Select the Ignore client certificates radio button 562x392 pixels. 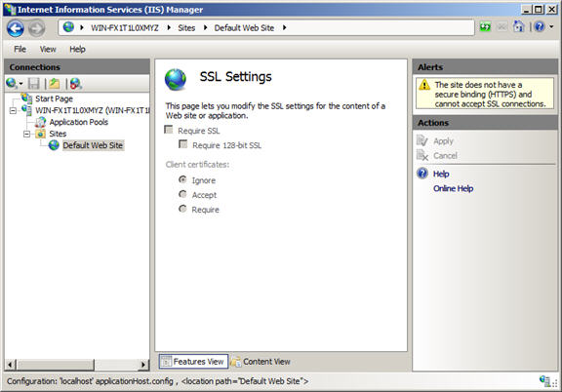(x=182, y=179)
